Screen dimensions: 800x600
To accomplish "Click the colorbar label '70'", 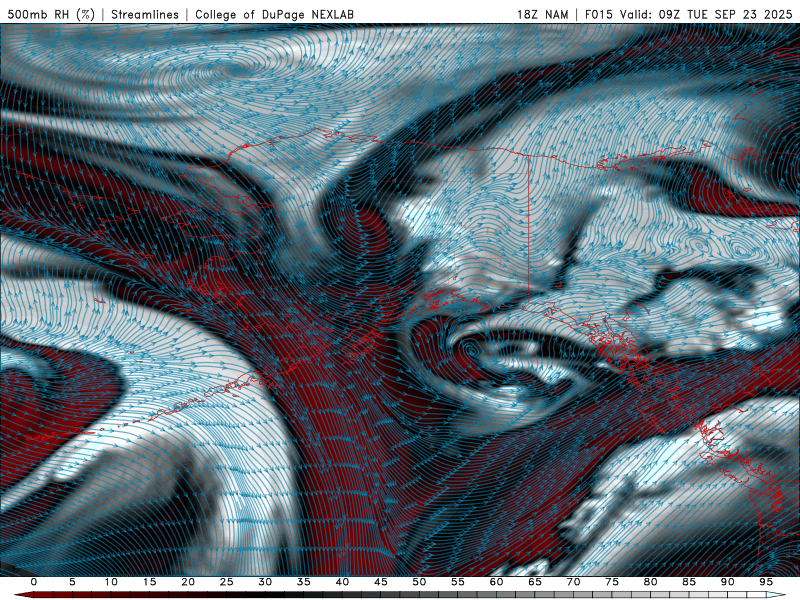I will pyautogui.click(x=573, y=582).
